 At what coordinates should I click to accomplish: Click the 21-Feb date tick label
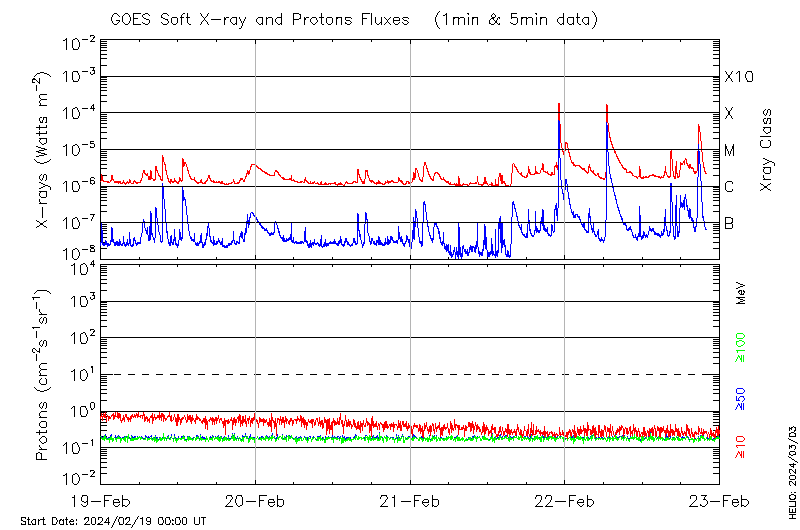(x=410, y=502)
